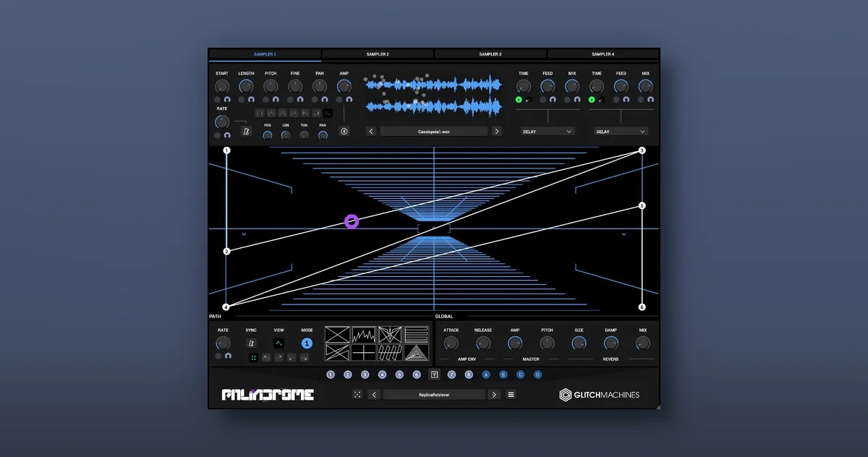Screen dimensions: 868x457
Task: Select the plus cross path shape preset
Action: coord(364,353)
